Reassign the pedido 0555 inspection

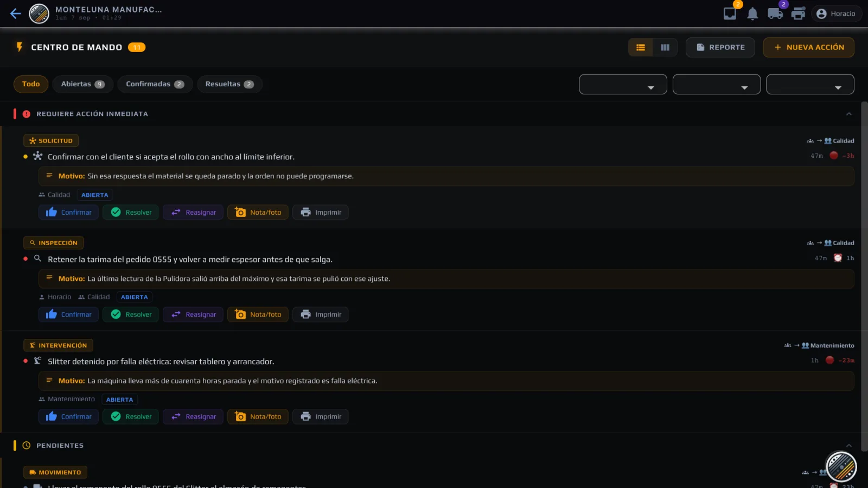click(x=193, y=314)
